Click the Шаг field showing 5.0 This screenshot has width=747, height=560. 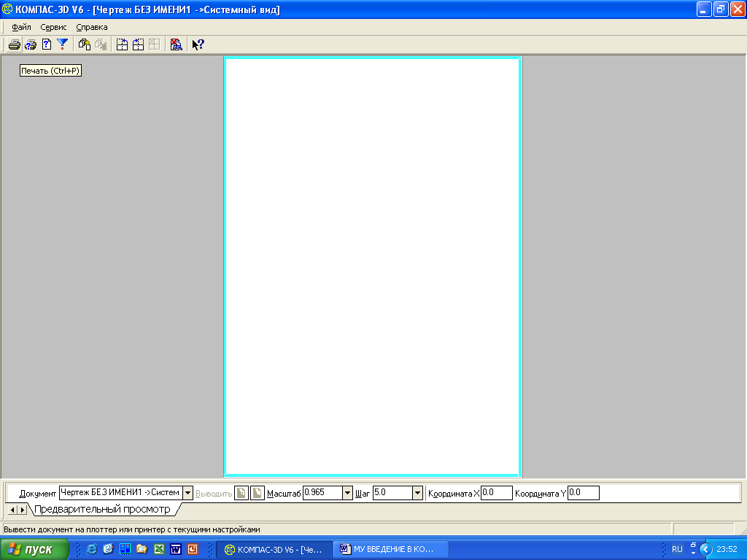(392, 493)
